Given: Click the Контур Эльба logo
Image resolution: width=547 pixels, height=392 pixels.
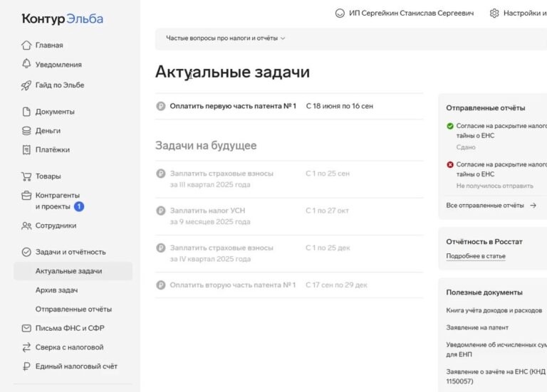Looking at the screenshot, I should [63, 18].
